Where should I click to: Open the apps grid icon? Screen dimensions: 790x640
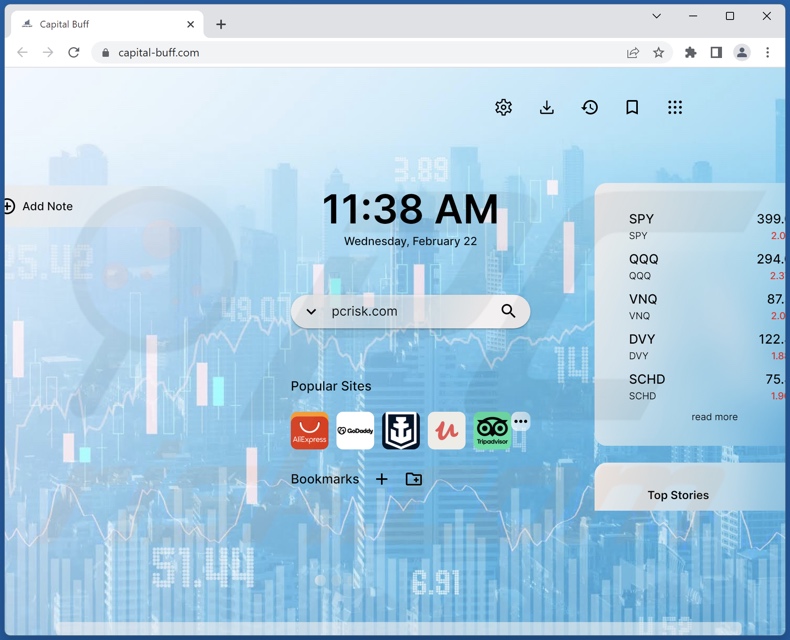(x=675, y=108)
